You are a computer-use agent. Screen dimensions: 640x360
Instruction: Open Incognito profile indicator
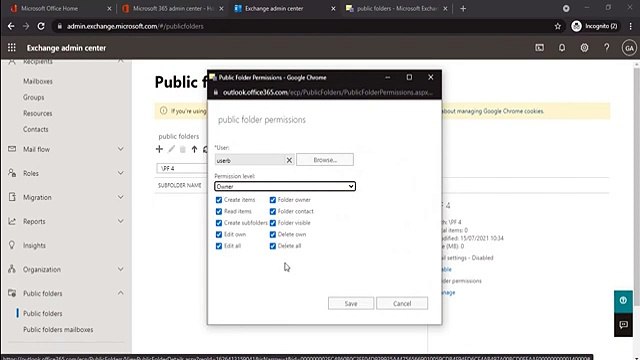point(594,26)
